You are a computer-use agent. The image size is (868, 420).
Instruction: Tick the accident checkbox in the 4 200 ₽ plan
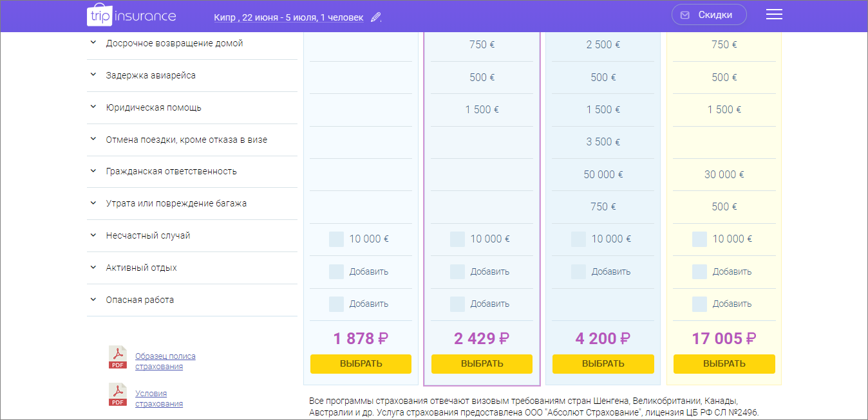coord(578,239)
